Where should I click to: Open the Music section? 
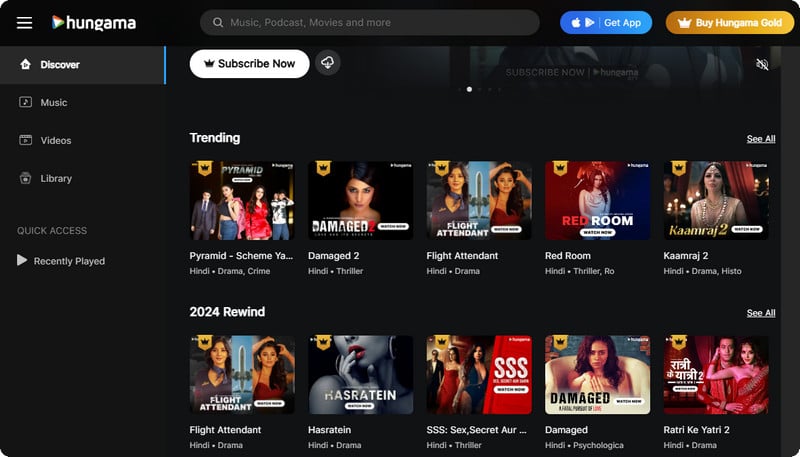[x=83, y=103]
